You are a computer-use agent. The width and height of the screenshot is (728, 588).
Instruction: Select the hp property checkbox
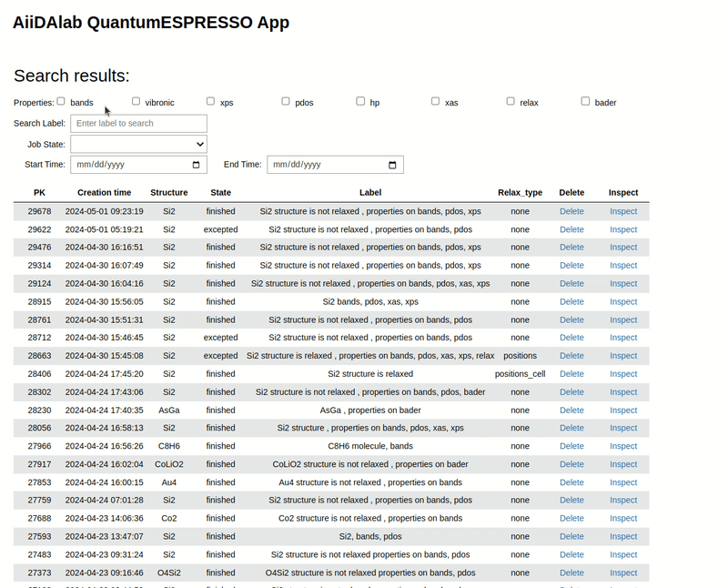coord(360,101)
